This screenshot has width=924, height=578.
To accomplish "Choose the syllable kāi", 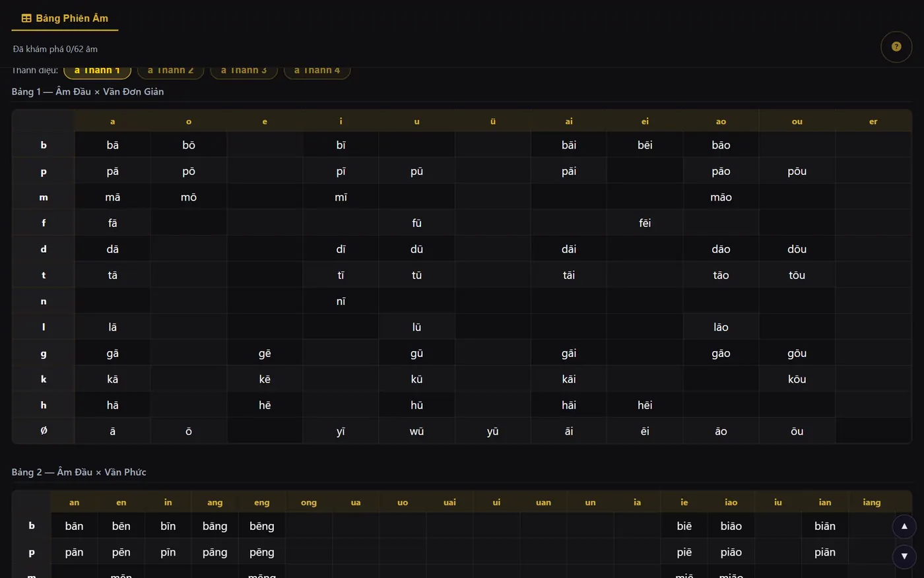I will pyautogui.click(x=569, y=379).
